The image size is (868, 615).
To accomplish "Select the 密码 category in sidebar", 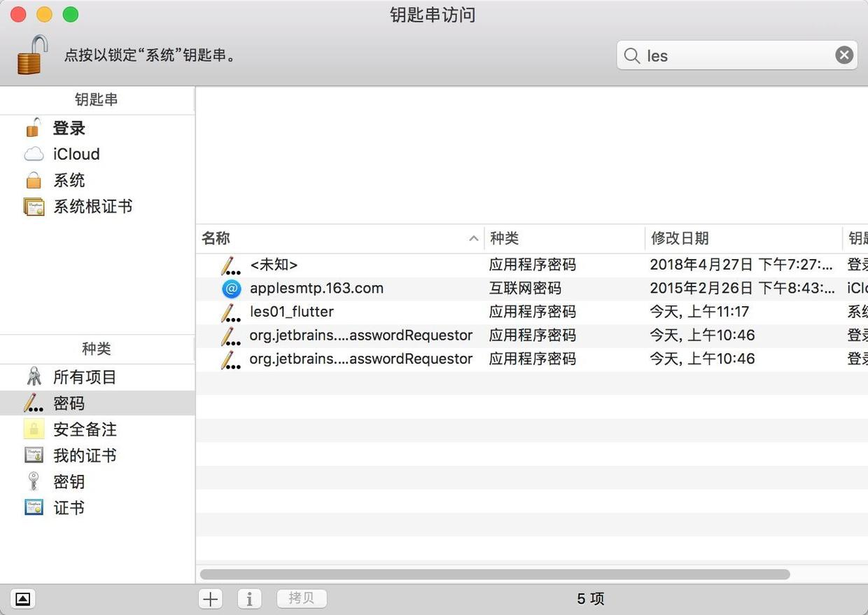I will point(68,403).
